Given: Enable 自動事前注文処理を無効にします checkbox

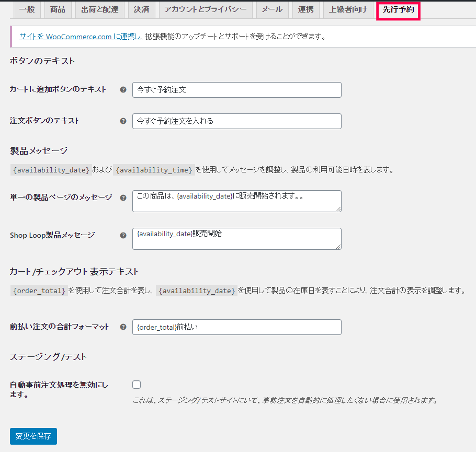Looking at the screenshot, I should coord(137,385).
